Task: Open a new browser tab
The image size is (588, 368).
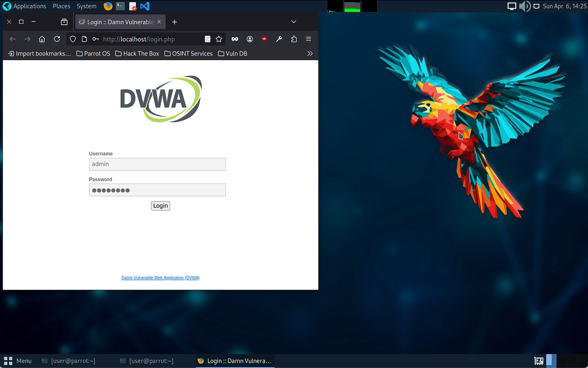Action: 174,22
